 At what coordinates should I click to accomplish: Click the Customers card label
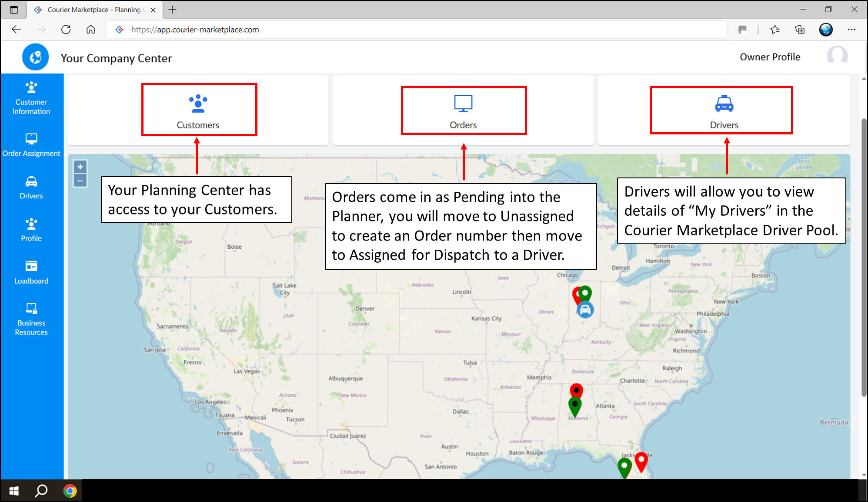tap(198, 125)
